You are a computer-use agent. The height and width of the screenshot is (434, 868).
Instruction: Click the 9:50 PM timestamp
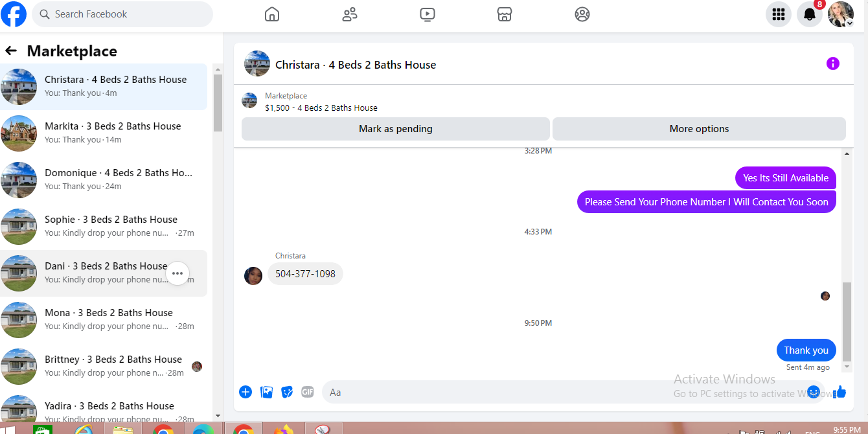(538, 323)
